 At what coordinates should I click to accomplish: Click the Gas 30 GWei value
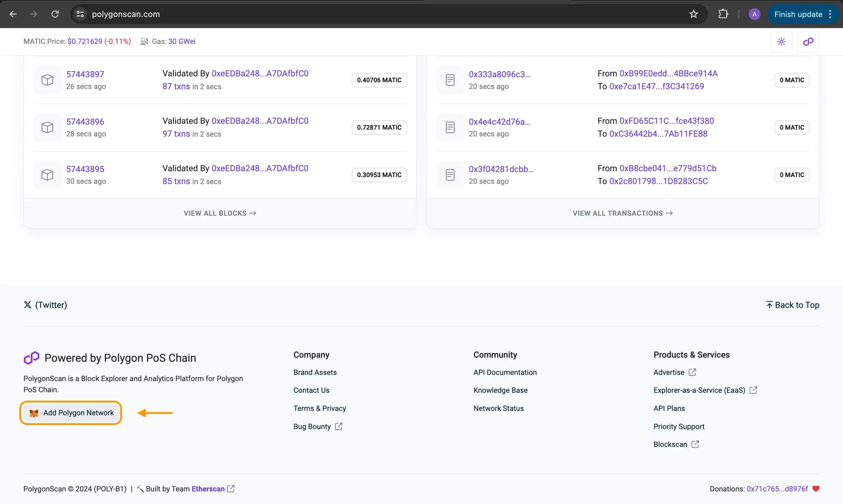182,41
